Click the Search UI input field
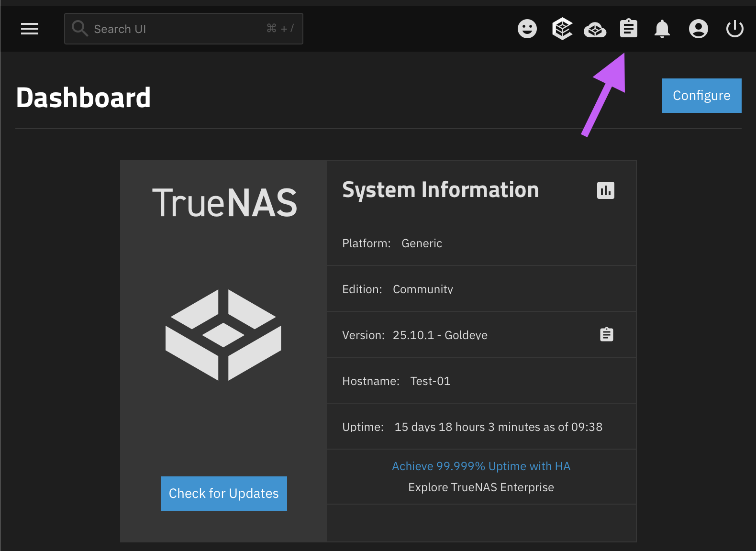756x551 pixels. (184, 29)
